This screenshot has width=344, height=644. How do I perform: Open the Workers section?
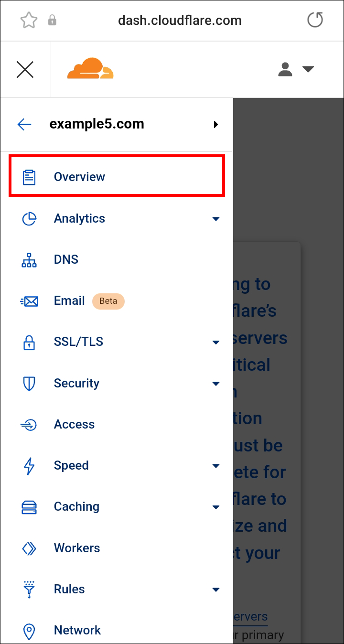coord(77,548)
